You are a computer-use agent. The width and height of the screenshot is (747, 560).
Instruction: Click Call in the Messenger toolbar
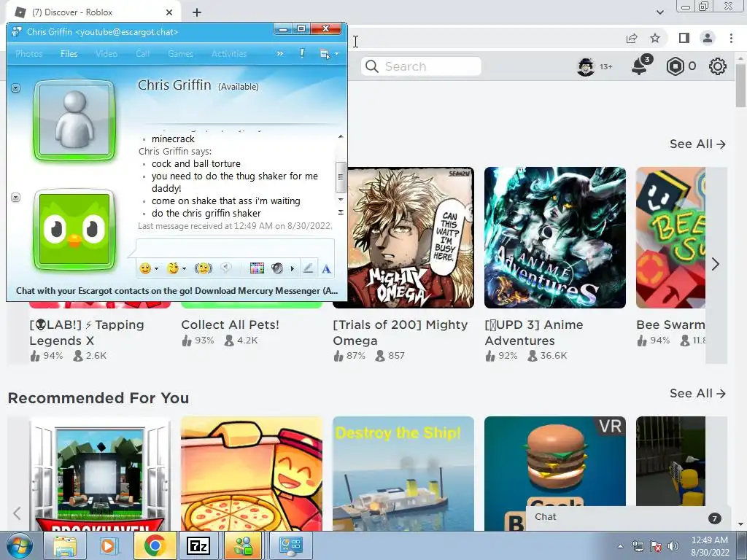point(142,54)
